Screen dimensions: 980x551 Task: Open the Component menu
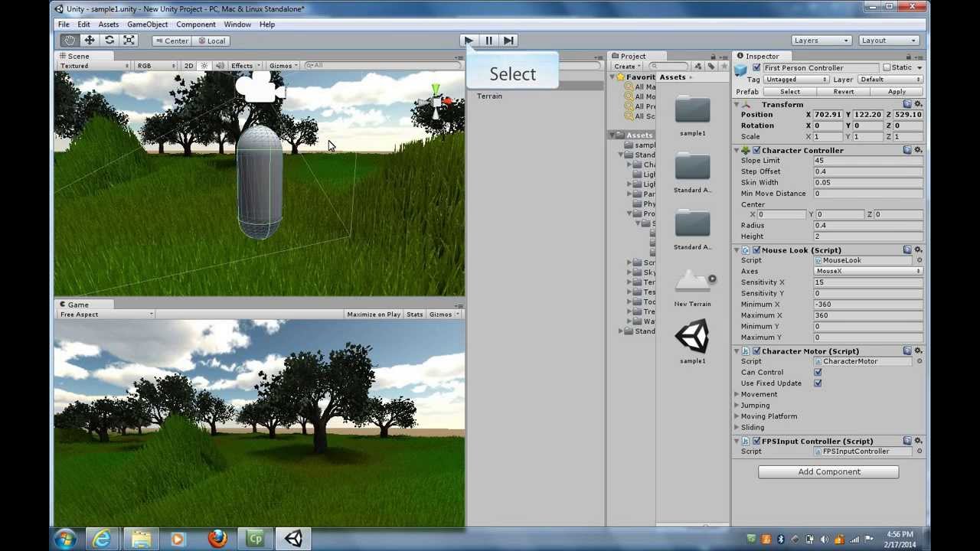196,24
